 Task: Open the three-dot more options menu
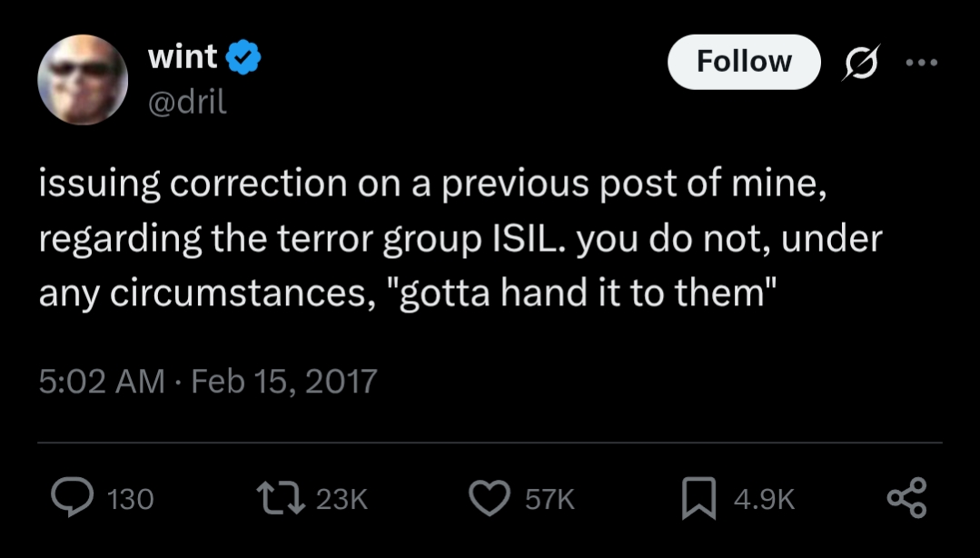pyautogui.click(x=920, y=63)
